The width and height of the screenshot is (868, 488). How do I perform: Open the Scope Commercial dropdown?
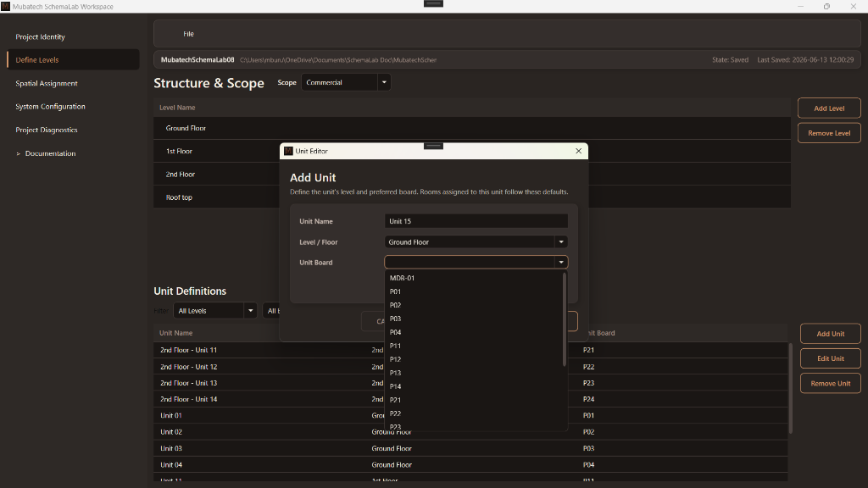click(x=346, y=82)
